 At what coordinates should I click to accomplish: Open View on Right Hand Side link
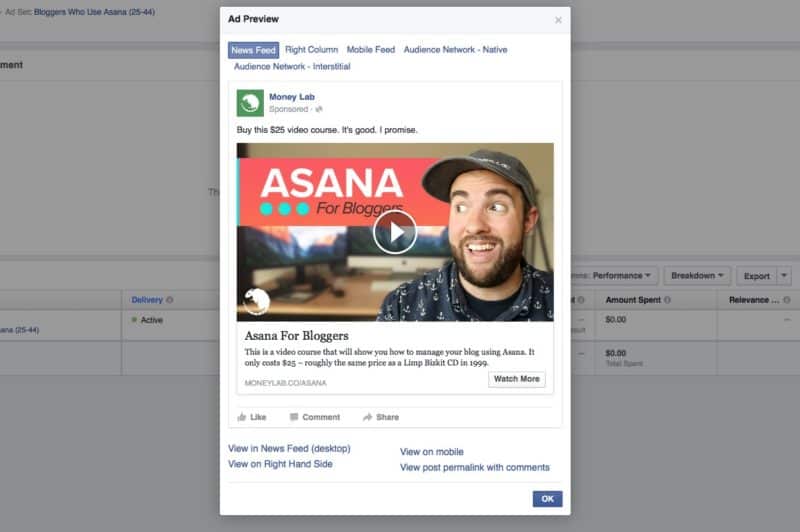tap(280, 464)
